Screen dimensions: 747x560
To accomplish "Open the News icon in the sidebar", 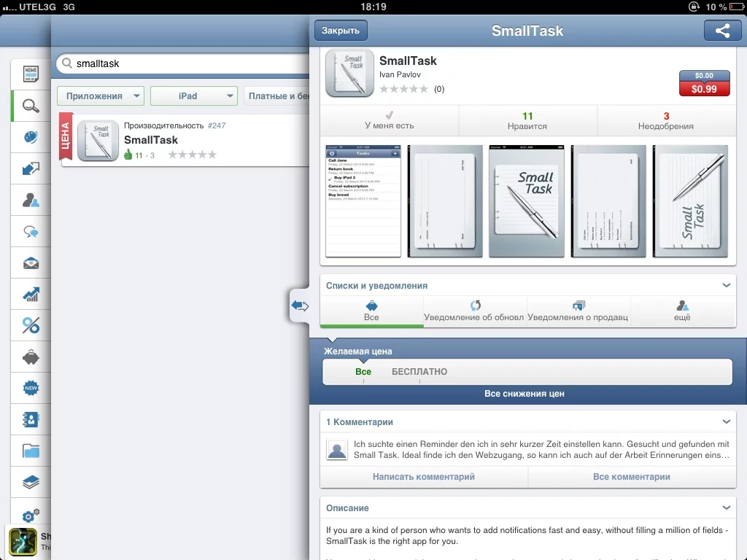I will click(31, 74).
